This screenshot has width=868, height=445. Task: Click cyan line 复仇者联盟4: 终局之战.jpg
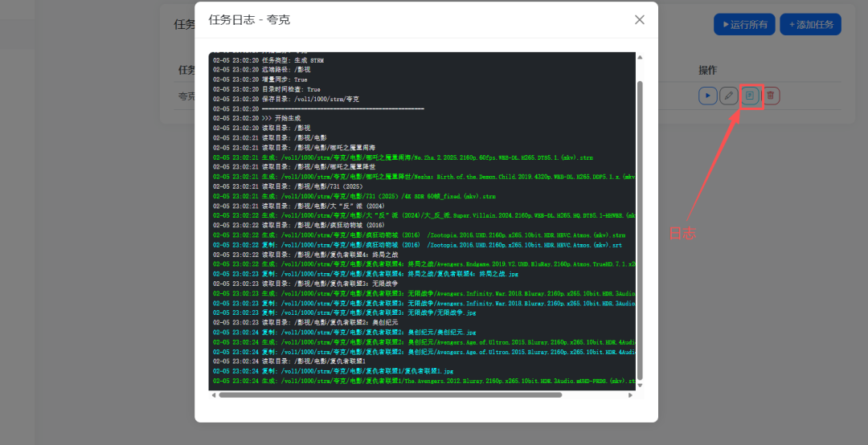click(366, 273)
